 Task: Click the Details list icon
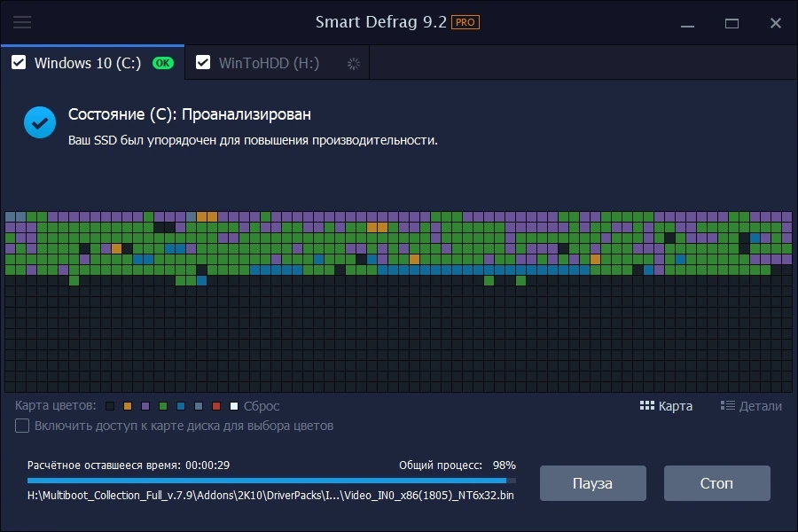coord(727,405)
